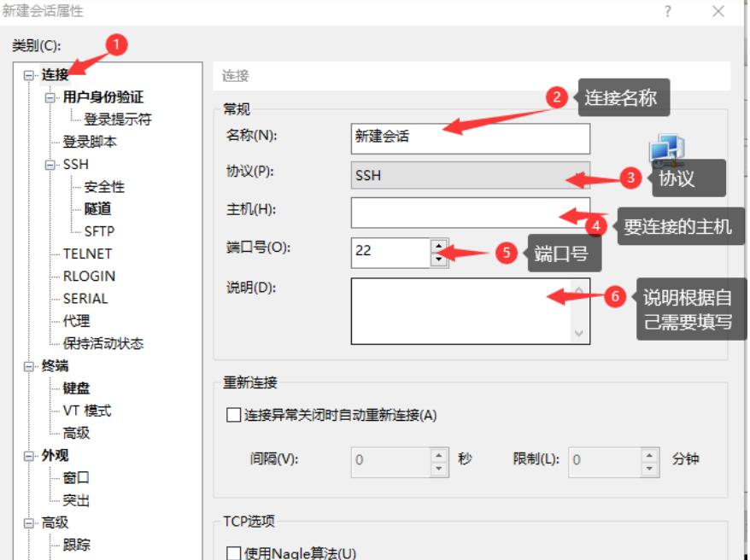Increase the 端口号 port value
The image size is (750, 560).
[x=438, y=247]
